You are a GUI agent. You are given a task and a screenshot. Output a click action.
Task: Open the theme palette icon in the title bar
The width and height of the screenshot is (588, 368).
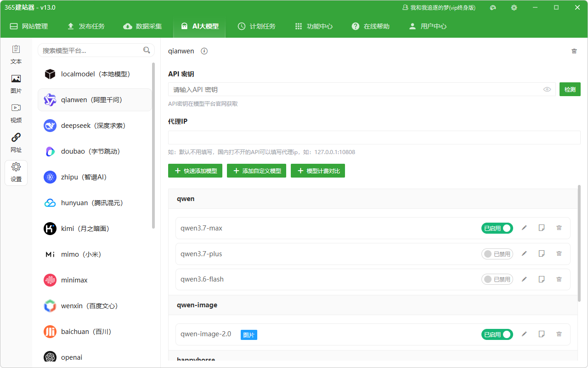[x=493, y=7]
